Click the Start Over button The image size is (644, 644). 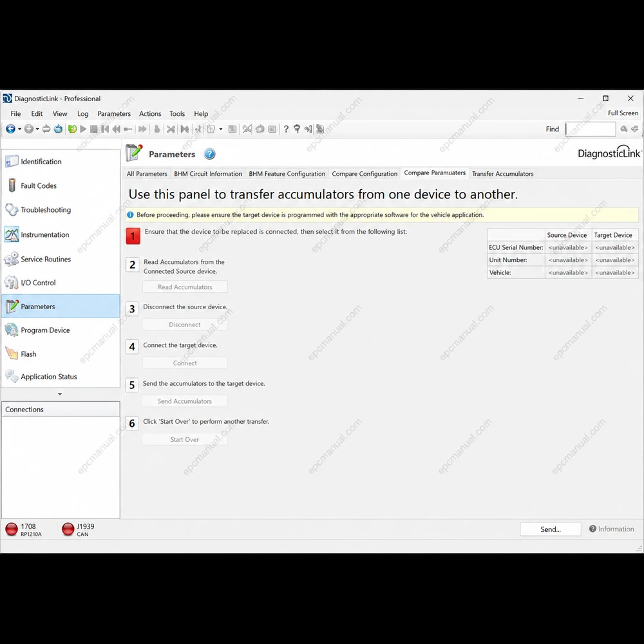coord(185,439)
